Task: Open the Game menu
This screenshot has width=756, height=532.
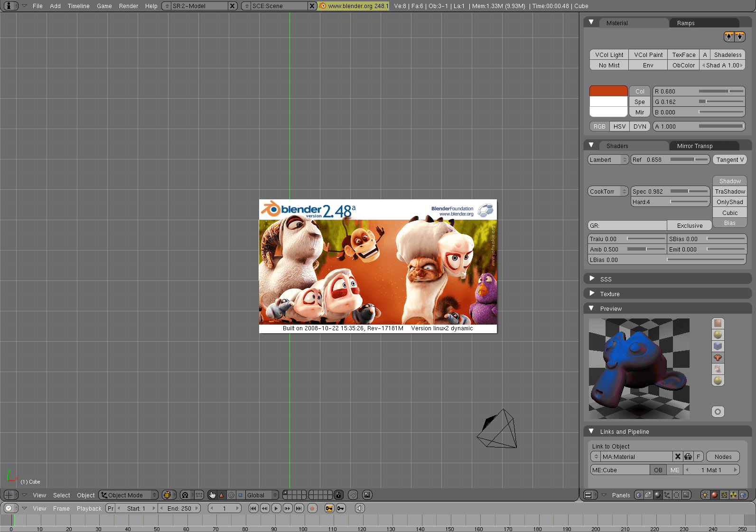Action: 104,6
